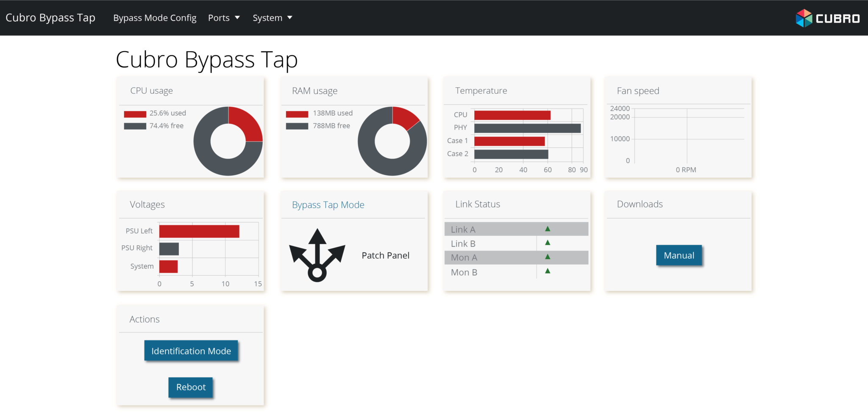The height and width of the screenshot is (415, 868).
Task: Activate Identification Mode
Action: tap(191, 351)
